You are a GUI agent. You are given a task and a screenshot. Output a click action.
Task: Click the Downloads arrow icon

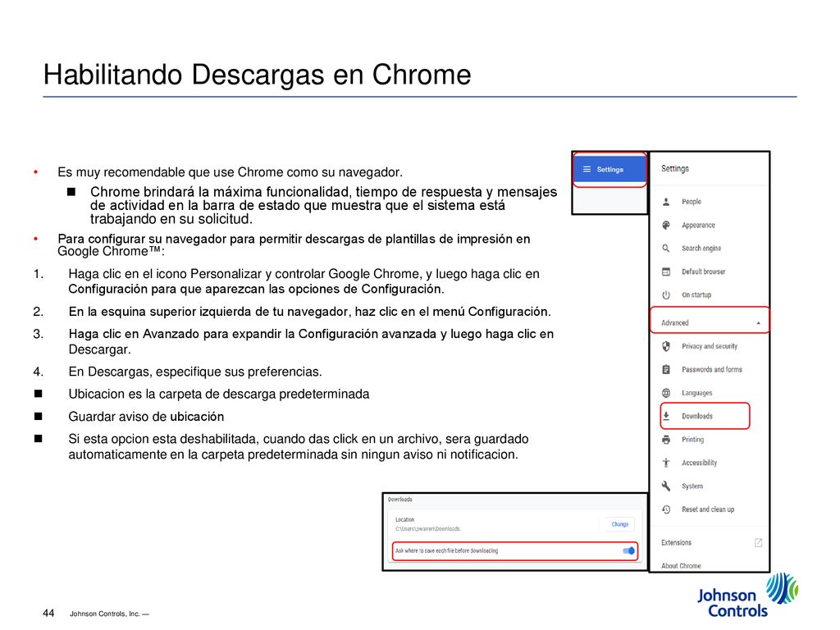tap(666, 416)
